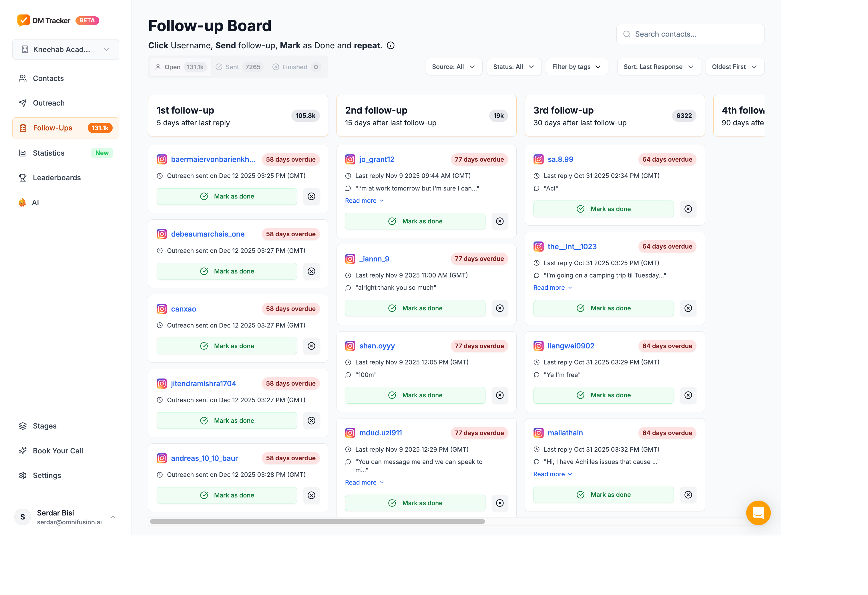868x595 pixels.
Task: Click the horizontal board scrollbar
Action: click(317, 521)
